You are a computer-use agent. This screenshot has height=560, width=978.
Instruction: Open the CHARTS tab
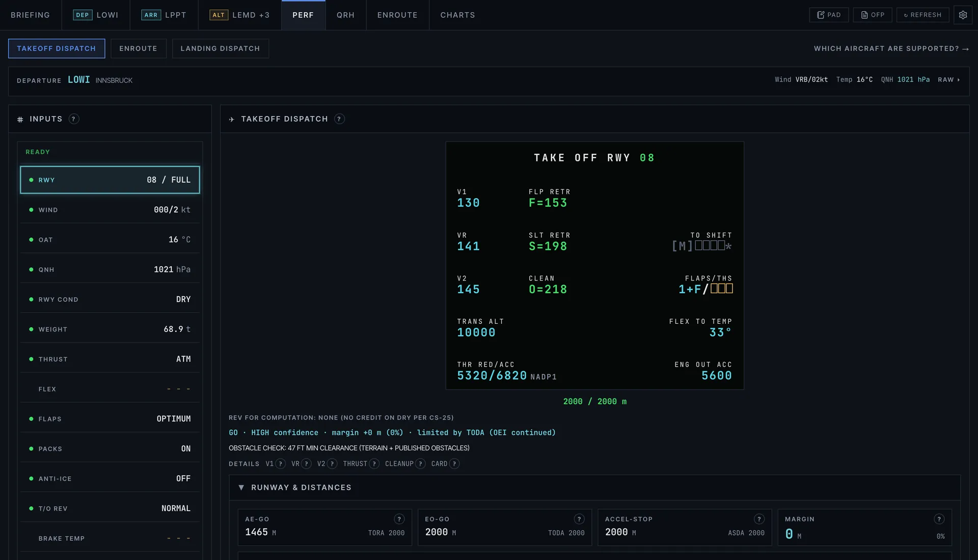[x=457, y=15]
